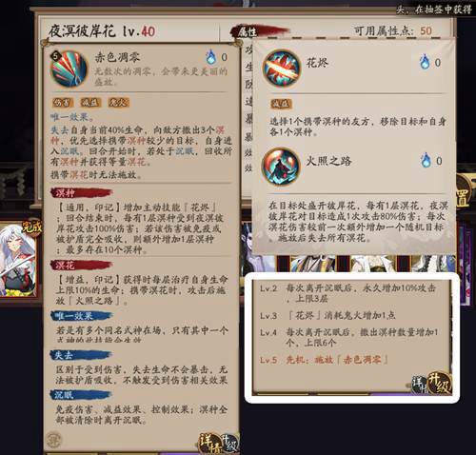Viewport: 476px width, 455px height.
Task: Click the ghost-fire cost icon beside 火照之路
Action: [426, 160]
